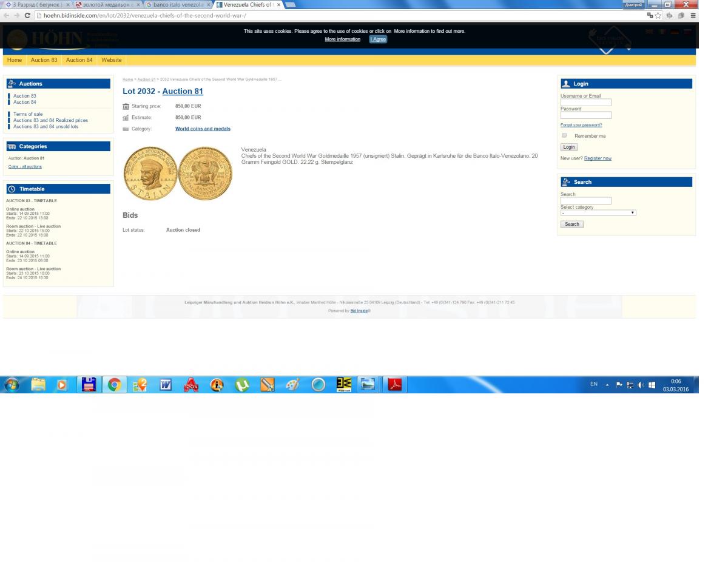The width and height of the screenshot is (728, 562).
Task: Click the Search button
Action: [x=572, y=224]
